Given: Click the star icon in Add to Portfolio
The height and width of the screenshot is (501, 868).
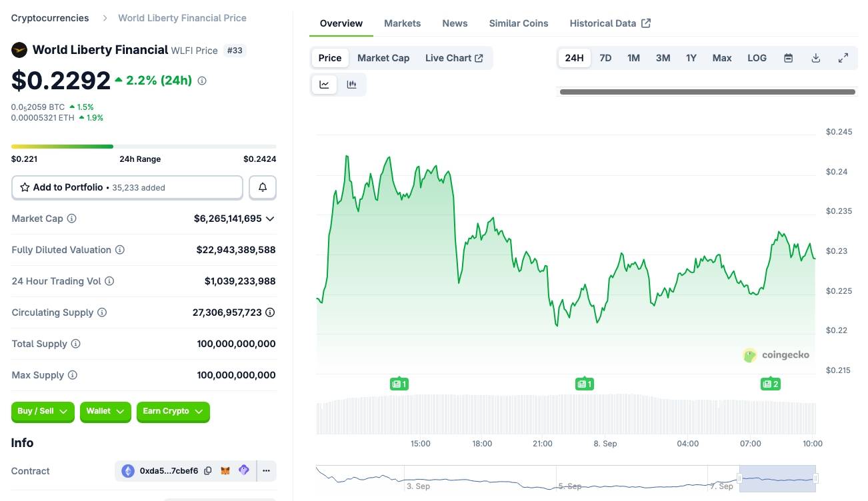Looking at the screenshot, I should tap(25, 187).
